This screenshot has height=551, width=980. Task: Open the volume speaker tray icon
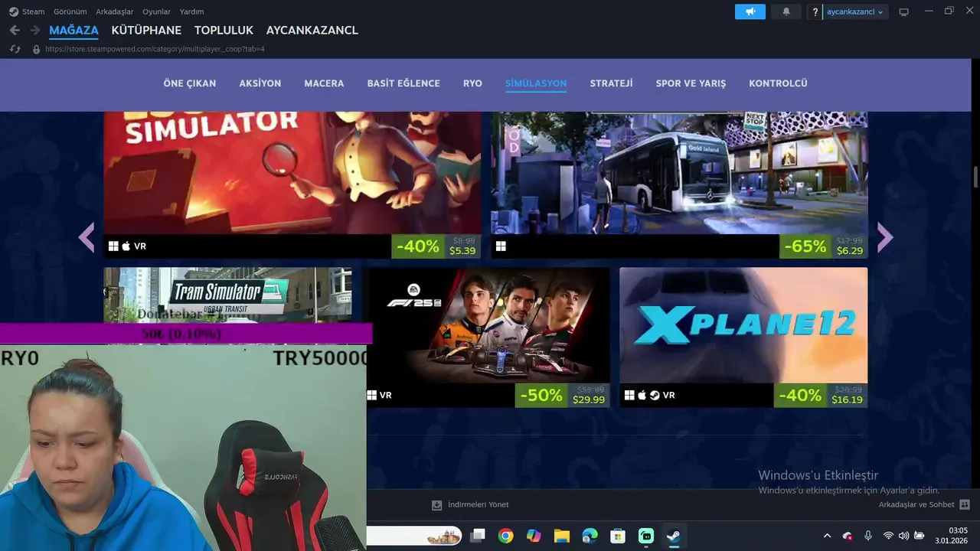[x=903, y=536]
